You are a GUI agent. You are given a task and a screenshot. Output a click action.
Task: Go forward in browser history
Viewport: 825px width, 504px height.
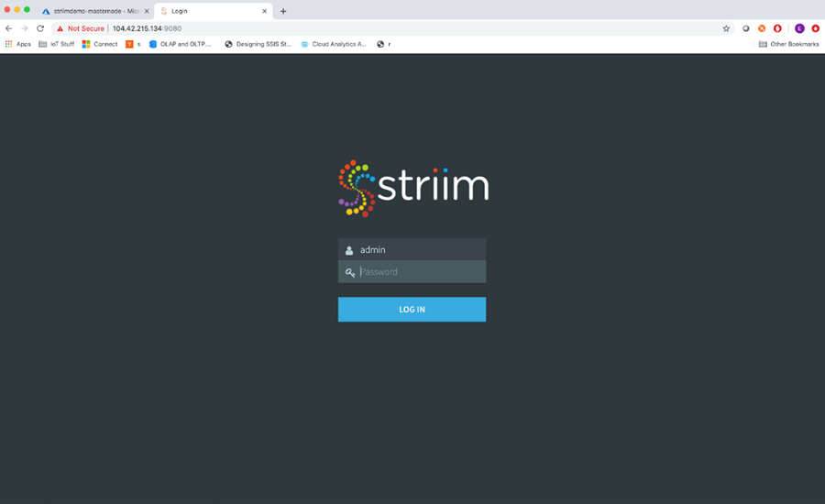pos(24,28)
